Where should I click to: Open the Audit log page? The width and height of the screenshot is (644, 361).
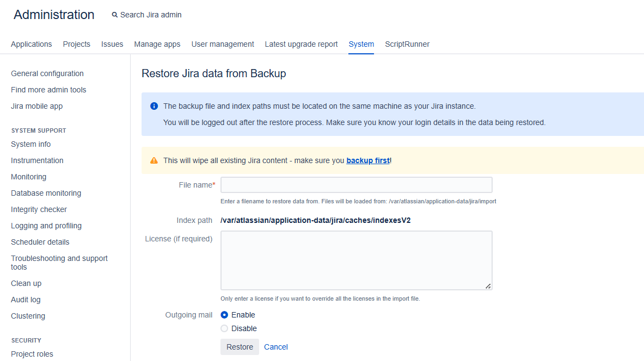[x=26, y=299]
